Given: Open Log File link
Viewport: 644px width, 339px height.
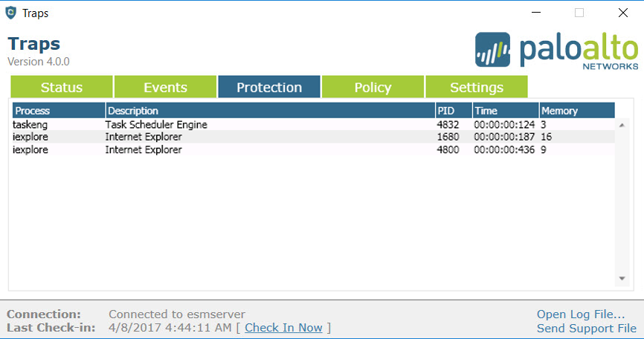Looking at the screenshot, I should tap(581, 314).
